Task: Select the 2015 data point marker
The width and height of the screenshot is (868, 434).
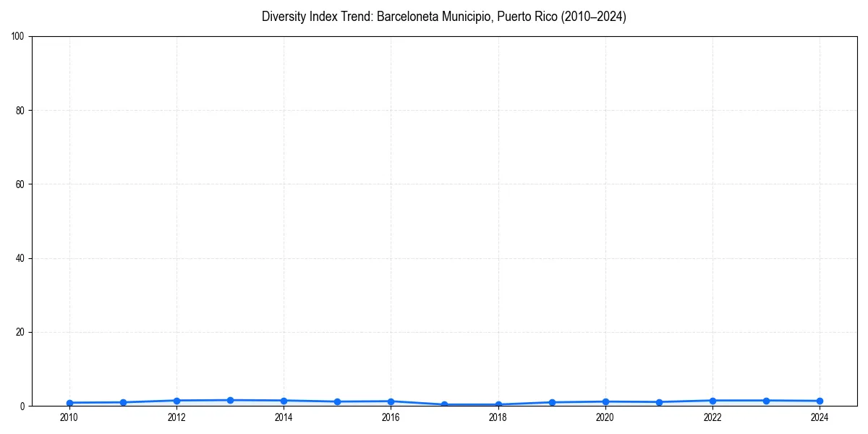Action: coord(337,401)
